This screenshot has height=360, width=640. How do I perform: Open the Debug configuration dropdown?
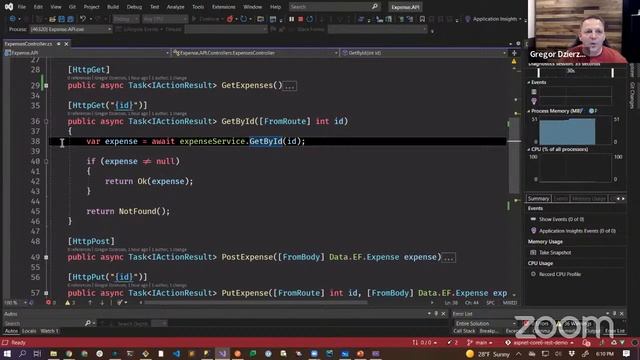pos(125,19)
